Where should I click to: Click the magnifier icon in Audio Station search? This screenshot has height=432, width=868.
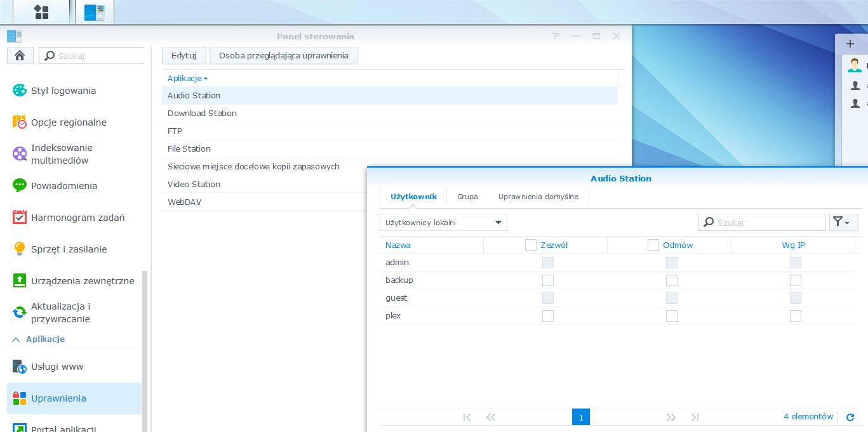[x=709, y=223]
